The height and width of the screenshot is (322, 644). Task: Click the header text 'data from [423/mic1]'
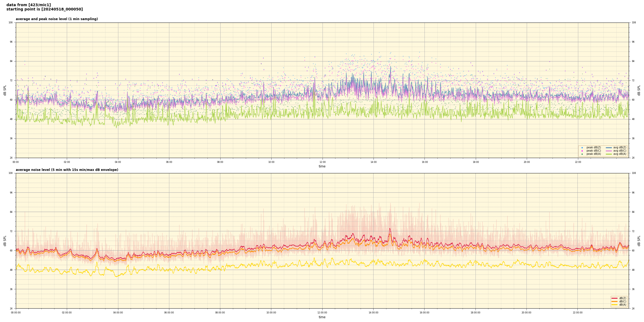tap(28, 5)
